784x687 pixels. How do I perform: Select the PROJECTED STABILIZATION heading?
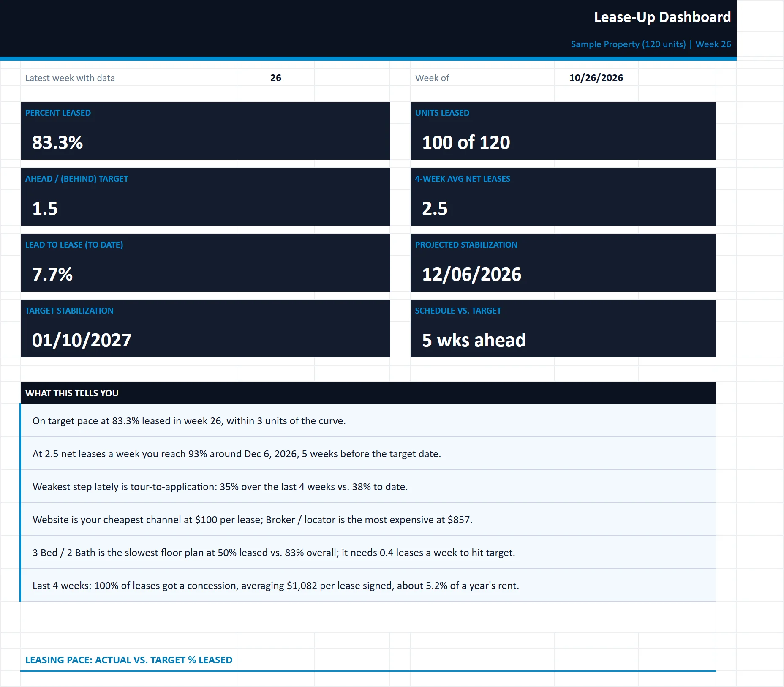pyautogui.click(x=466, y=245)
